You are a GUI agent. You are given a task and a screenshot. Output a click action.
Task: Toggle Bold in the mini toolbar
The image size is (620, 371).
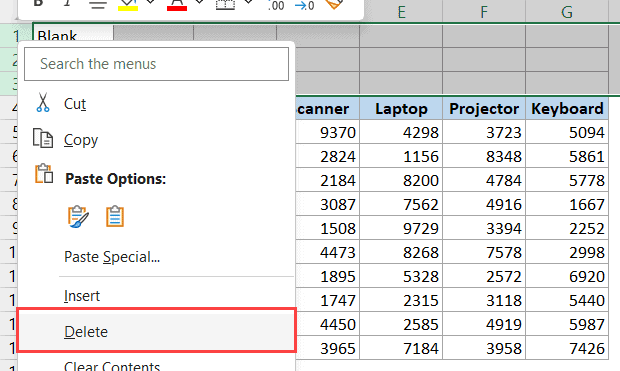(38, 3)
